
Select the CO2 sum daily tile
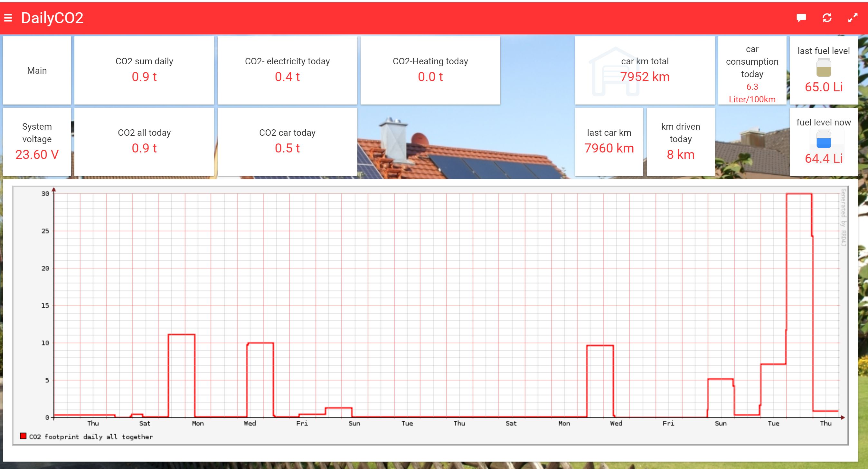tap(144, 70)
